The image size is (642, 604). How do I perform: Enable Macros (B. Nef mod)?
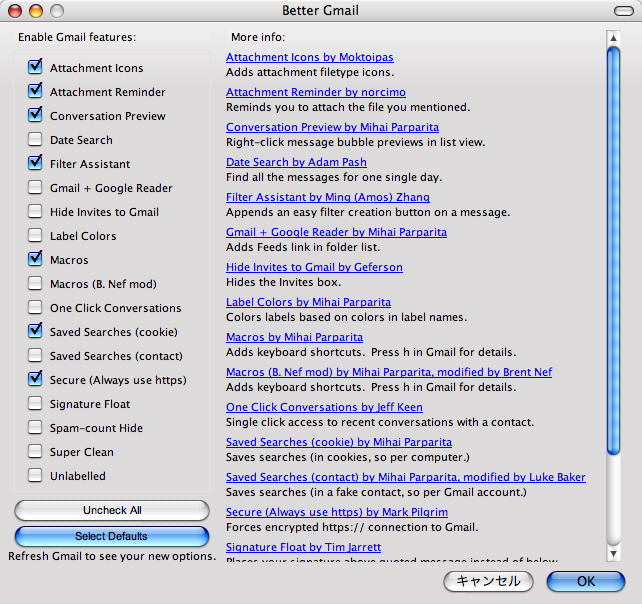[35, 283]
